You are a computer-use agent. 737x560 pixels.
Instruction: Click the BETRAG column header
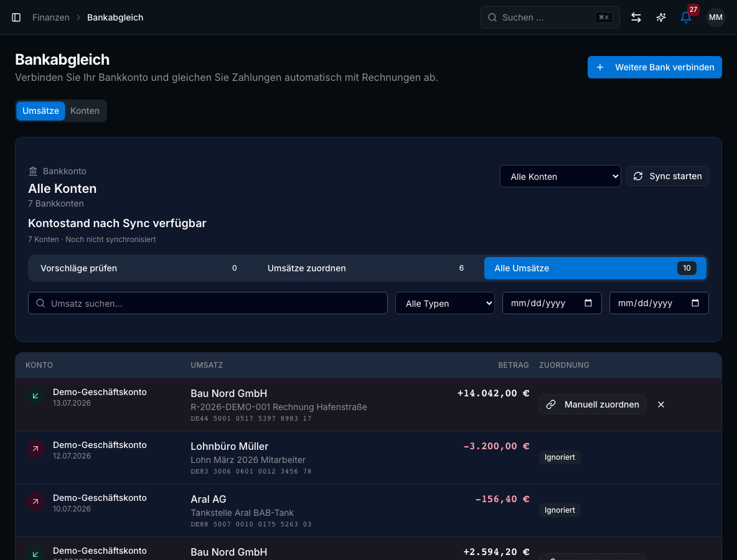tap(514, 365)
